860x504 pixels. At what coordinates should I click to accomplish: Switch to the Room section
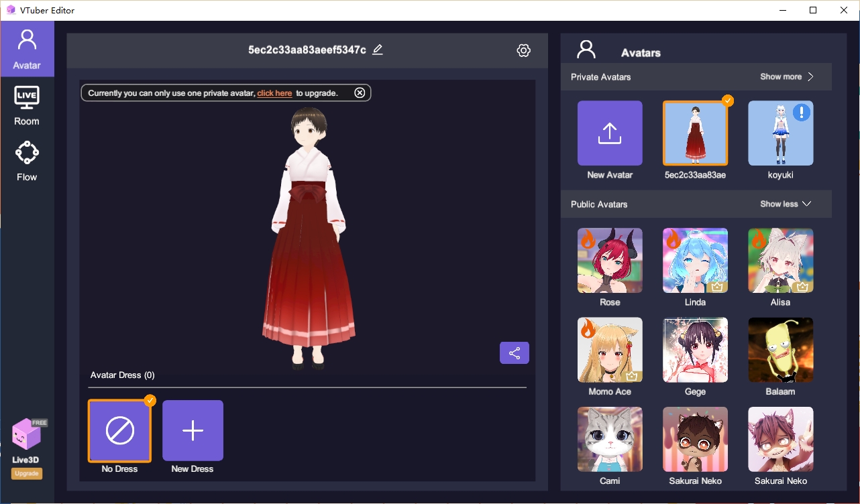[26, 104]
